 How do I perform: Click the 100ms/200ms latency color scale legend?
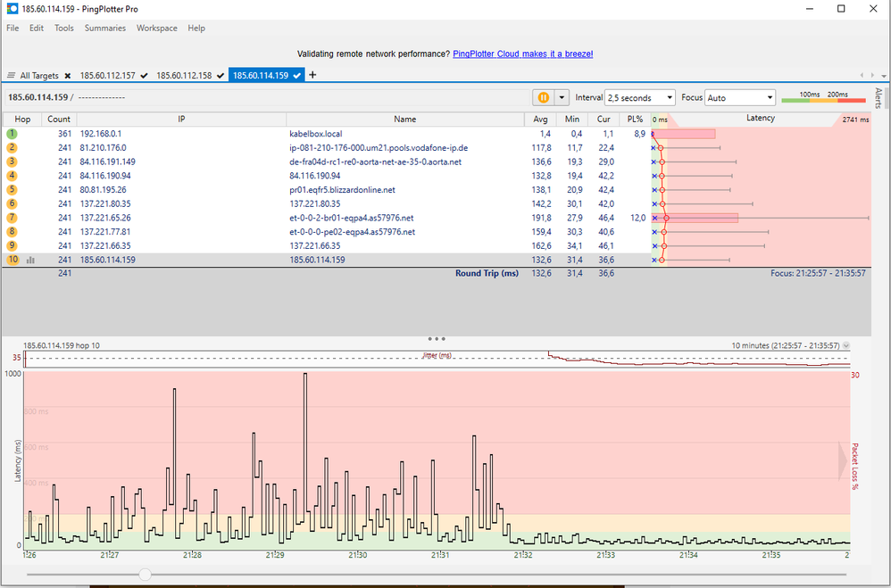point(823,97)
